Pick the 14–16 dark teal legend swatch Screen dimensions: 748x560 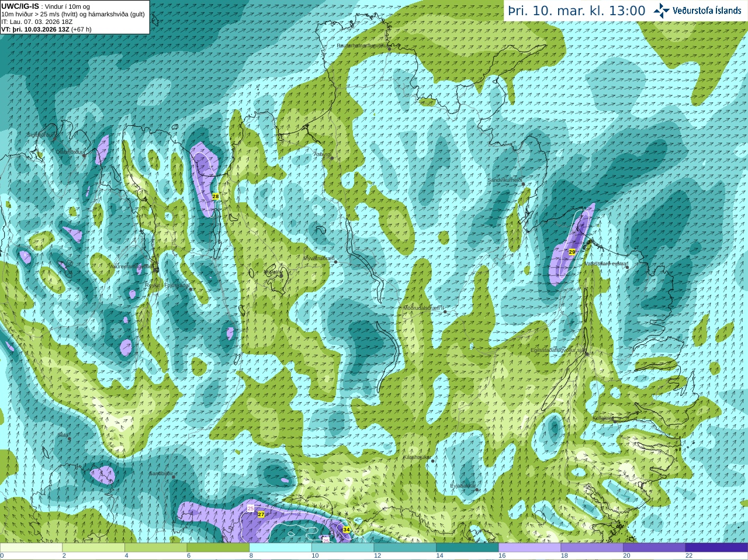coord(467,548)
